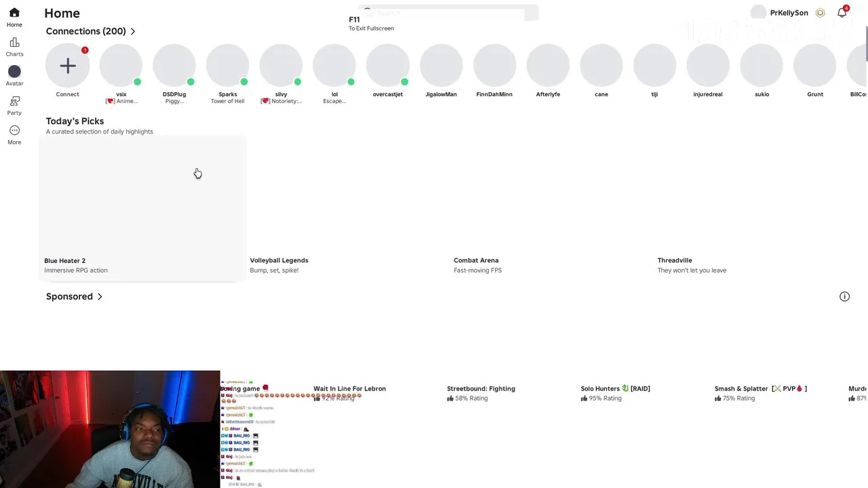Expand the Sponsored section chevron

click(100, 297)
